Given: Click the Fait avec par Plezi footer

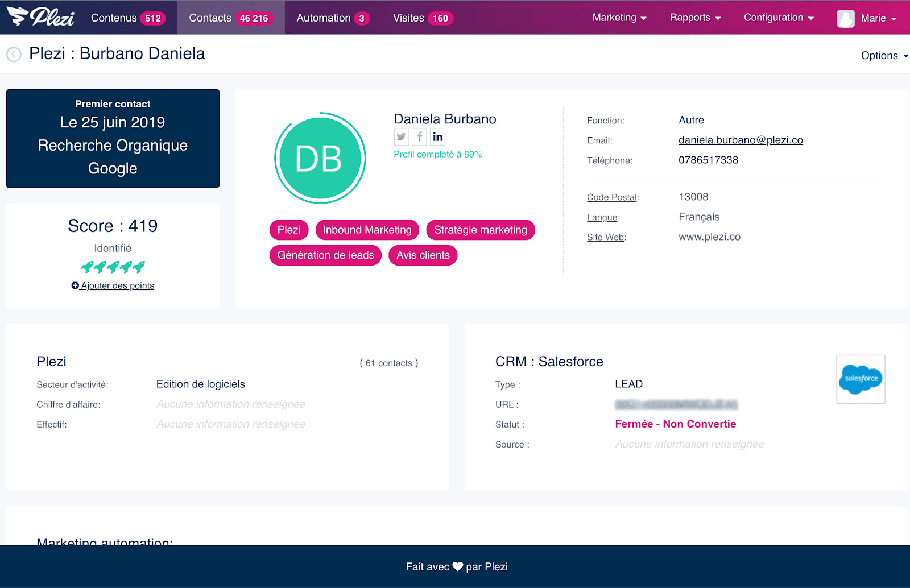Looking at the screenshot, I should (457, 567).
